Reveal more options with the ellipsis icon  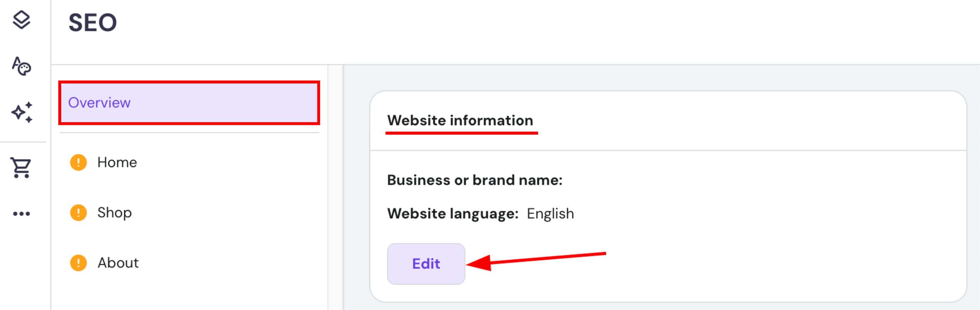[x=22, y=213]
